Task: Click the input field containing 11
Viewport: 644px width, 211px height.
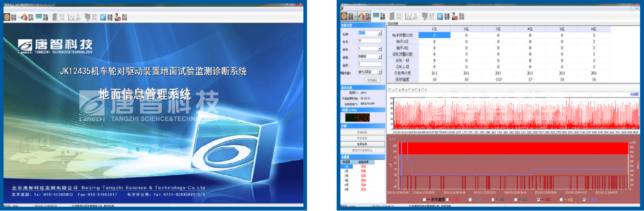Action: pyautogui.click(x=370, y=41)
